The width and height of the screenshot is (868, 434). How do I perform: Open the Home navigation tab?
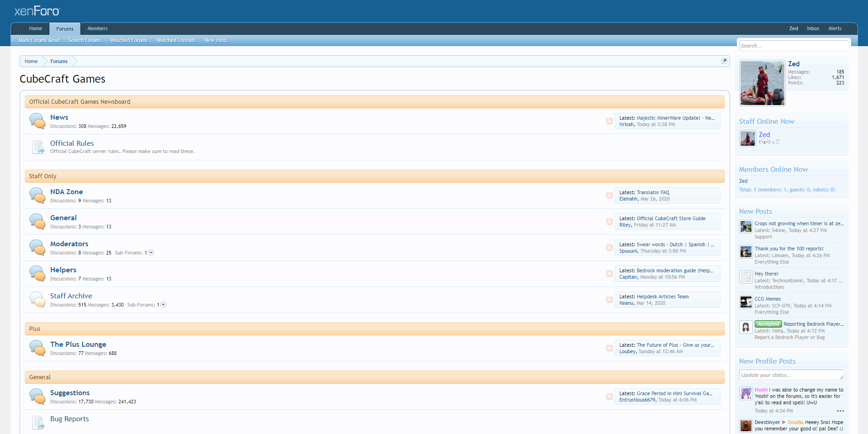36,28
